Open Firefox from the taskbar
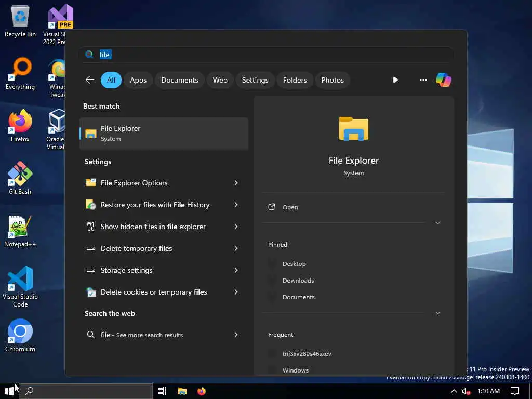 click(202, 391)
